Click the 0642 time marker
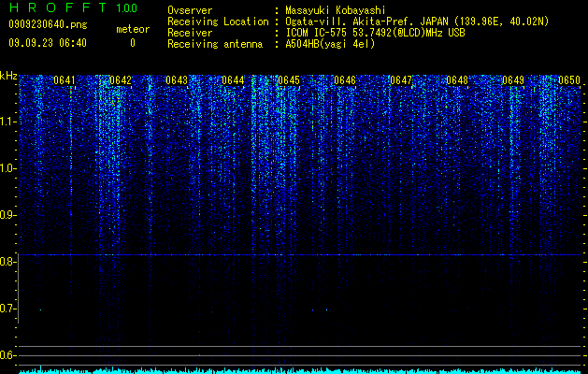Image resolution: width=588 pixels, height=374 pixels. [121, 80]
